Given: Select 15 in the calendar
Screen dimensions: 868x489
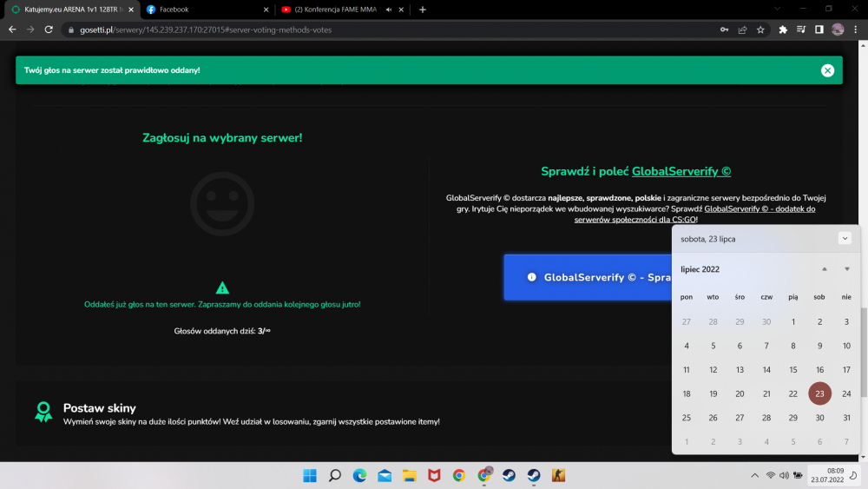Looking at the screenshot, I should [x=792, y=370].
